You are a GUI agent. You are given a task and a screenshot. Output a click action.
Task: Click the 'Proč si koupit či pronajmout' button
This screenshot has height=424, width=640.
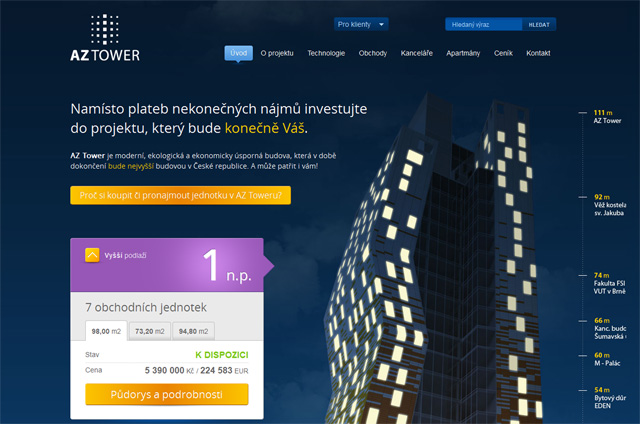pyautogui.click(x=180, y=195)
